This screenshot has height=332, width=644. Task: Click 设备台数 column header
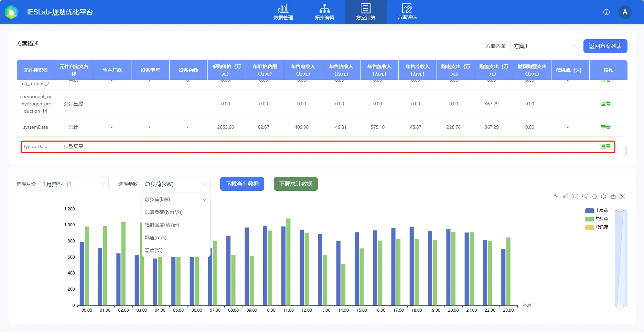[189, 70]
